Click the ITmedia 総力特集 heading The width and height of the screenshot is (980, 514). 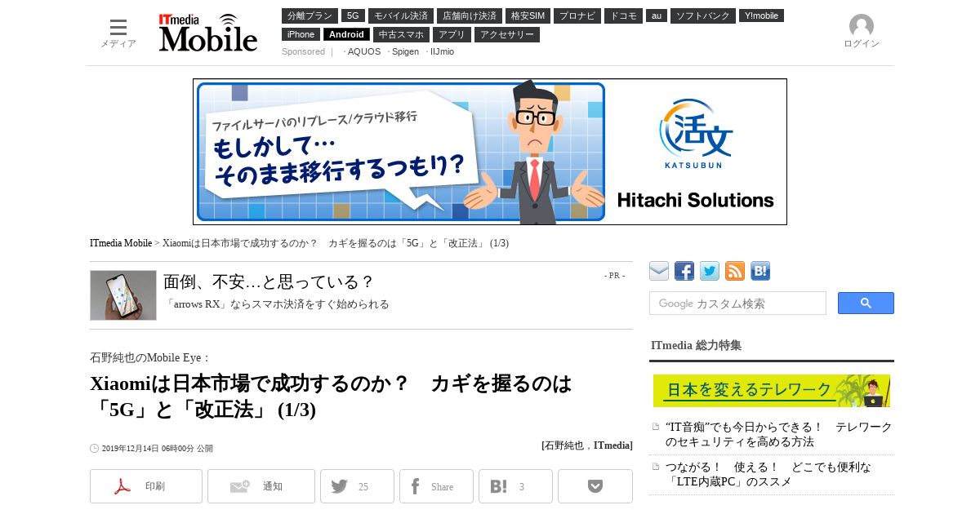pos(697,345)
